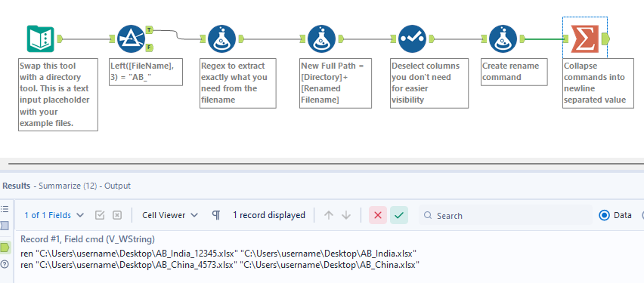Click 'Regex to extract exactly what you need' annotation
Viewport: 644px width, 283px height.
click(x=238, y=83)
